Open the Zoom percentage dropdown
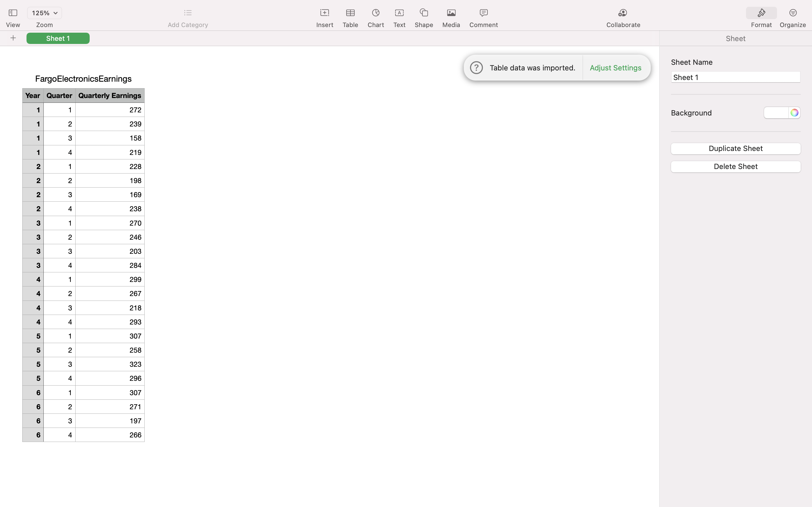Viewport: 812px width, 507px height. (x=45, y=12)
